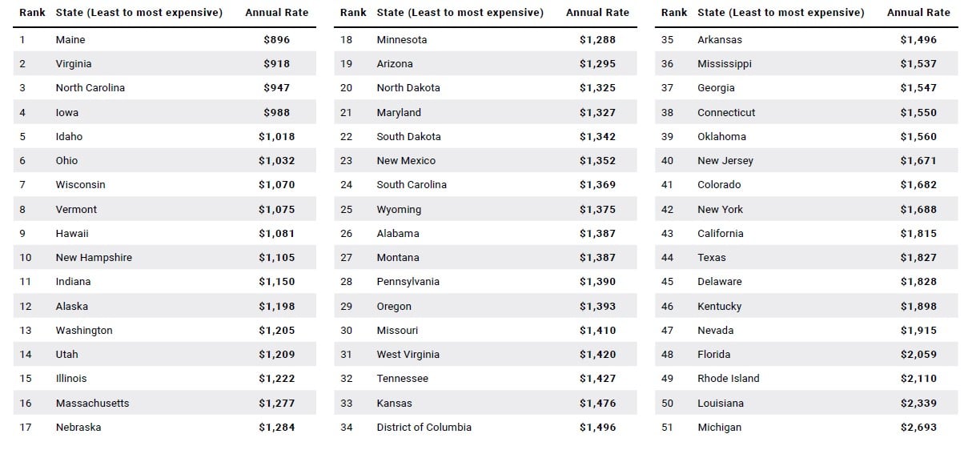Click the Maine state row
Screen dimensions: 980x450
pos(70,39)
